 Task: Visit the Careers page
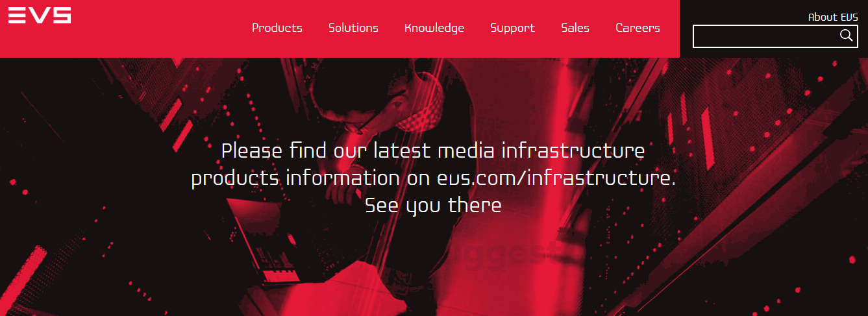[x=638, y=28]
